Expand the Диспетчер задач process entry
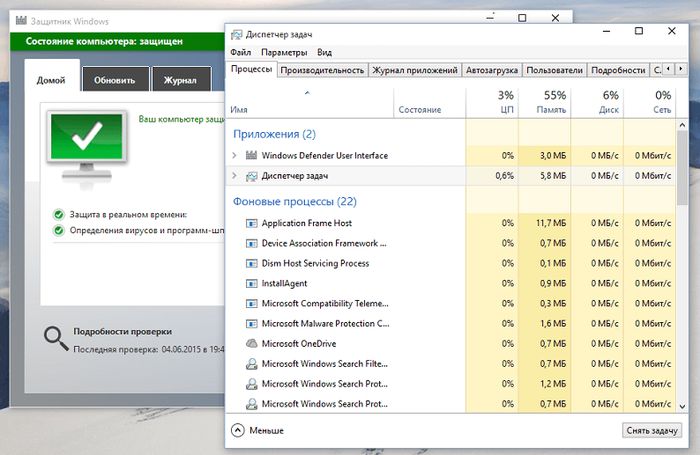This screenshot has width=700, height=455. click(x=234, y=176)
